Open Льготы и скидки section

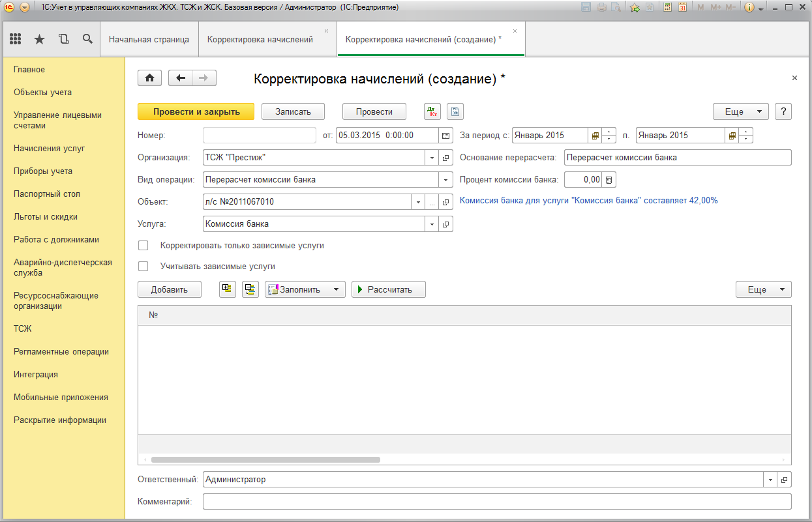[x=46, y=216]
